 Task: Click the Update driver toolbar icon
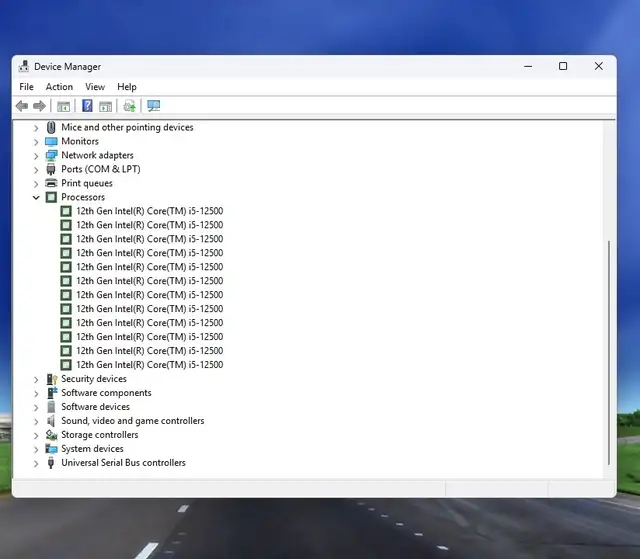click(x=129, y=106)
